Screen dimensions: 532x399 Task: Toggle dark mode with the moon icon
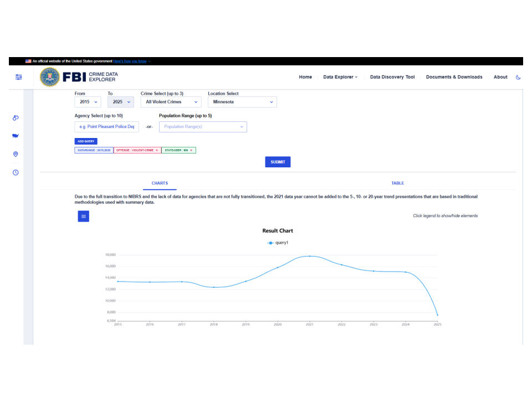[x=518, y=77]
